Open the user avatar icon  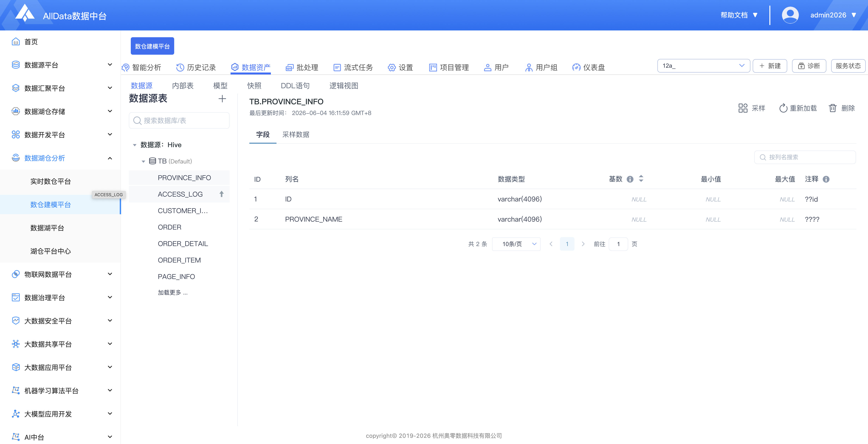pyautogui.click(x=790, y=15)
